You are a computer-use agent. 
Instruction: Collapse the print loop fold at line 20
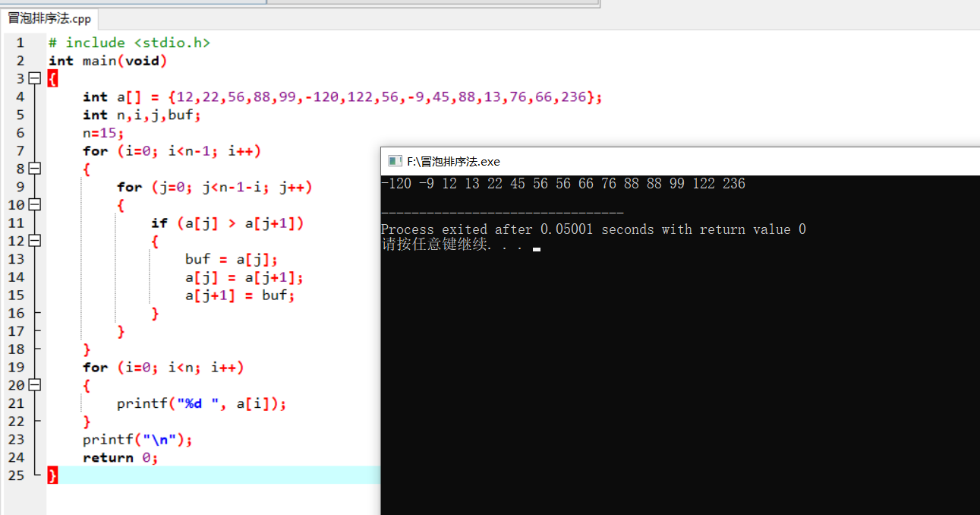click(x=34, y=385)
